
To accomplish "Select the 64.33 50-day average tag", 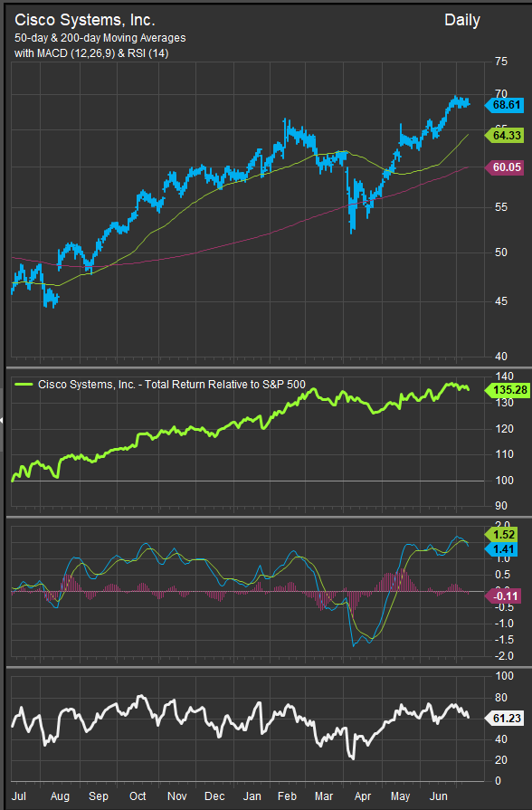I will click(504, 136).
